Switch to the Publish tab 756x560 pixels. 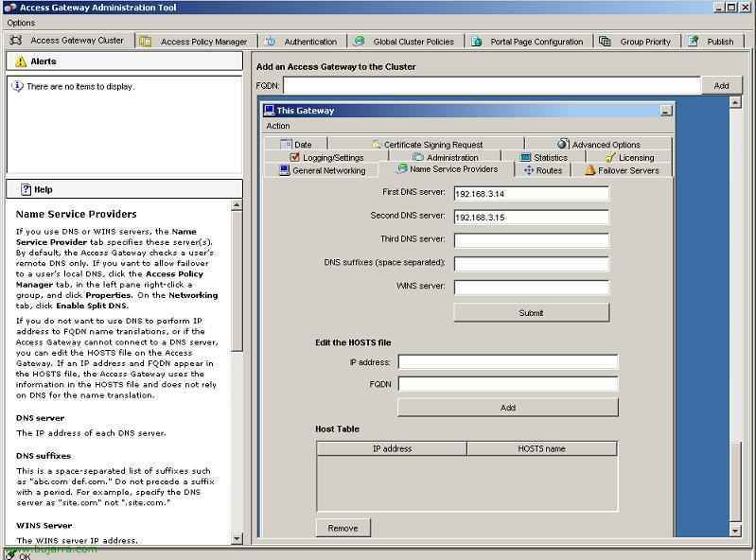(x=713, y=42)
